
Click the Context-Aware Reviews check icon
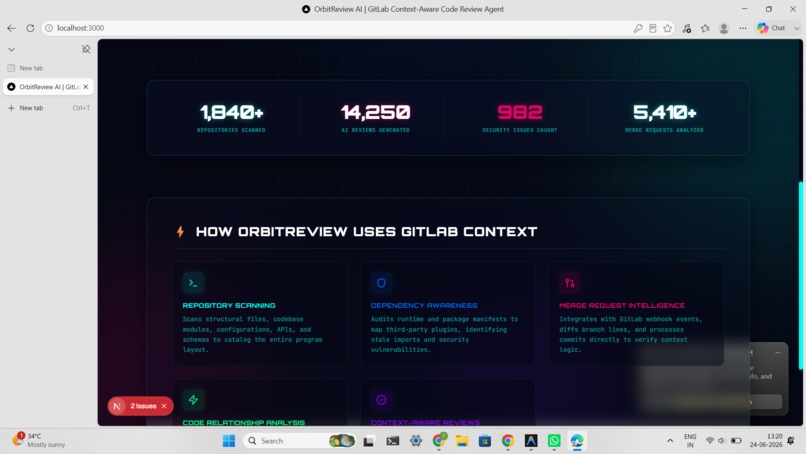pyautogui.click(x=381, y=399)
